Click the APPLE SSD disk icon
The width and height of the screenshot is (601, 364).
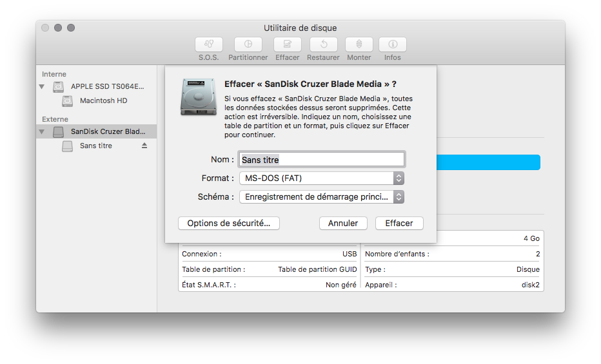pyautogui.click(x=58, y=86)
